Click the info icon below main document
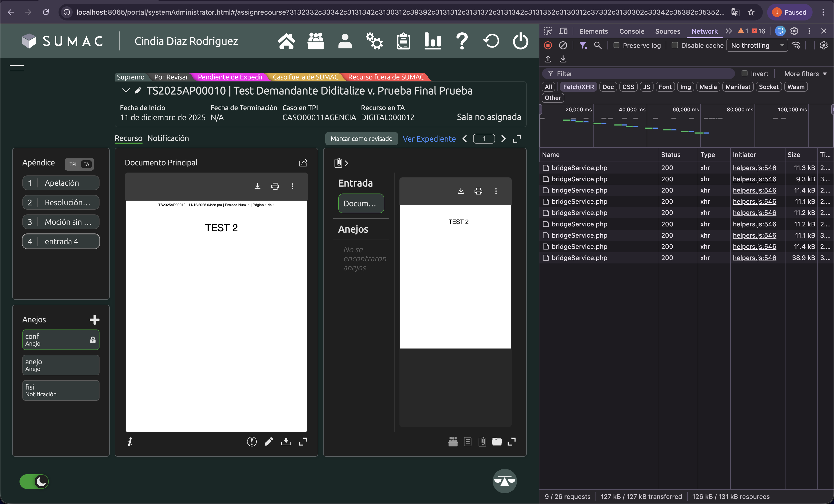The height and width of the screenshot is (504, 834). [130, 441]
